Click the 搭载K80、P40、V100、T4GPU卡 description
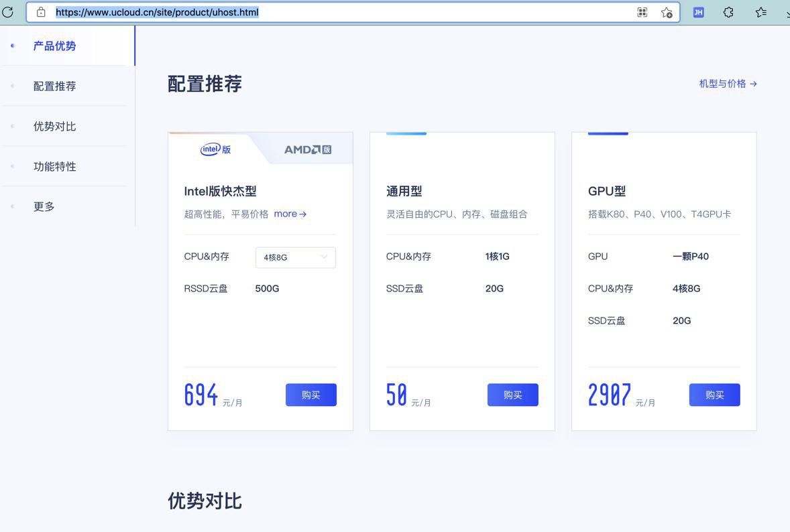Viewport: 790px width, 532px height. coord(659,214)
